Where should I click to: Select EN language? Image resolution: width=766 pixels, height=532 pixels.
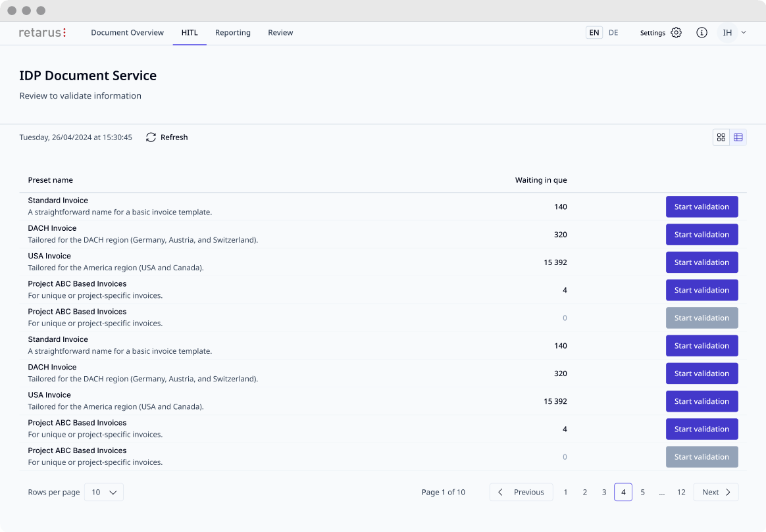(x=594, y=33)
